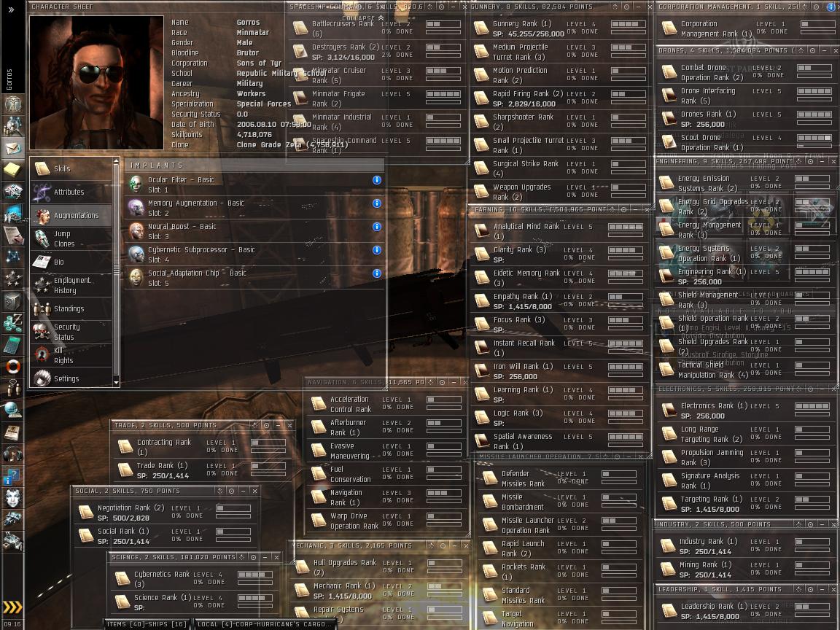Show info for Social Adaptation Chip implant

(x=377, y=273)
